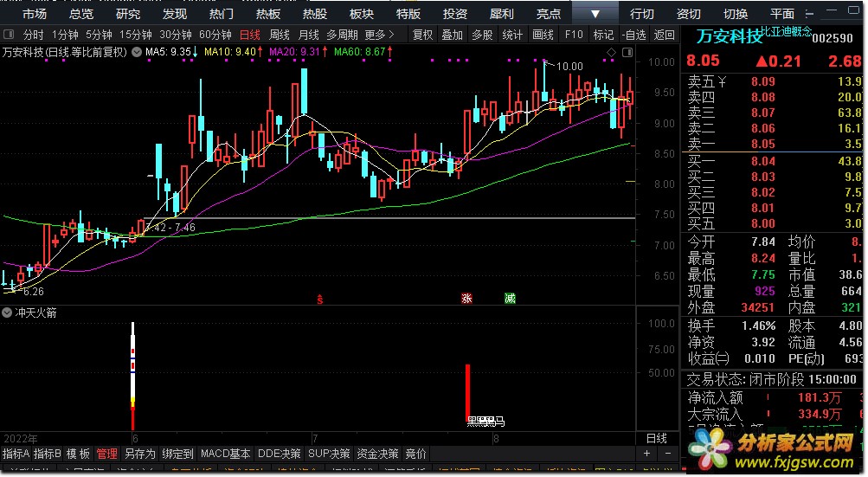
Task: Click the 卖一 price 8.05
Action: (762, 144)
